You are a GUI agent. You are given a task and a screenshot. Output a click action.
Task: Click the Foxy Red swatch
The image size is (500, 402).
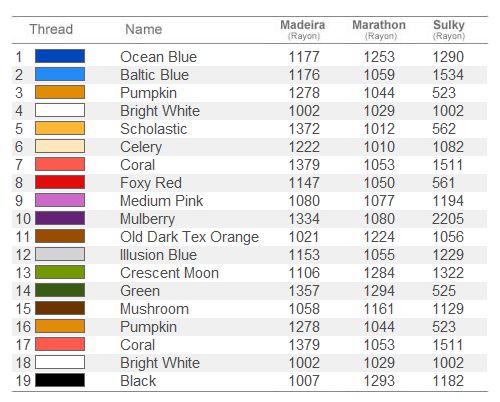click(x=60, y=182)
